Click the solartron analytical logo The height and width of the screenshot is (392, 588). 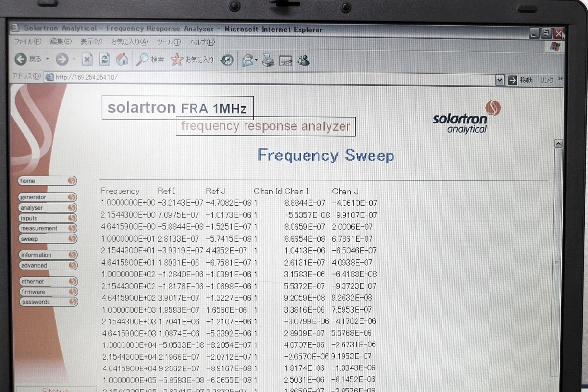tap(467, 117)
